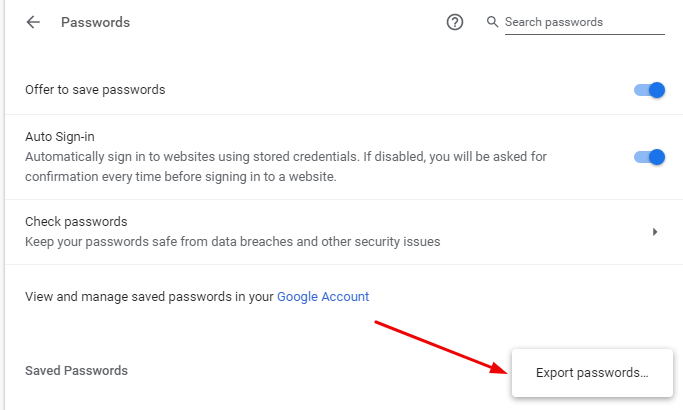Screen dimensions: 683x410
Task: Click the Auto Sign-in heading label
Action: pos(59,136)
